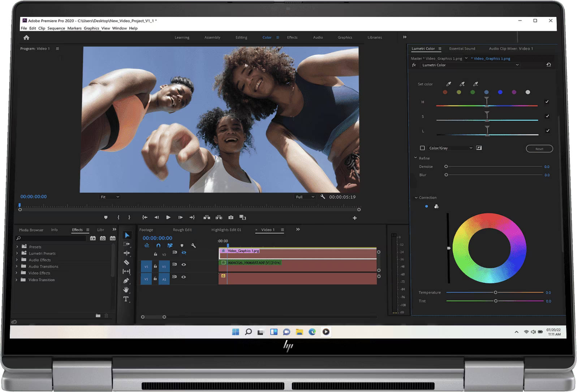Play the program video

(x=168, y=217)
